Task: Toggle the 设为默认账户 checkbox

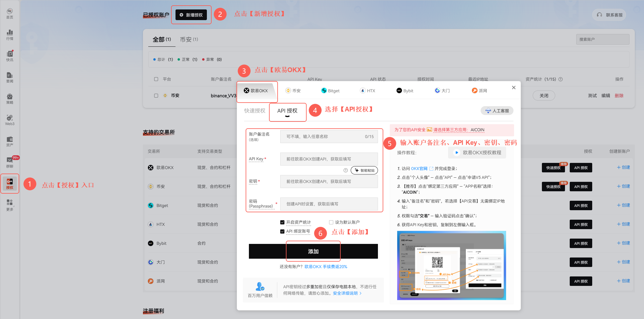Action: [x=331, y=222]
